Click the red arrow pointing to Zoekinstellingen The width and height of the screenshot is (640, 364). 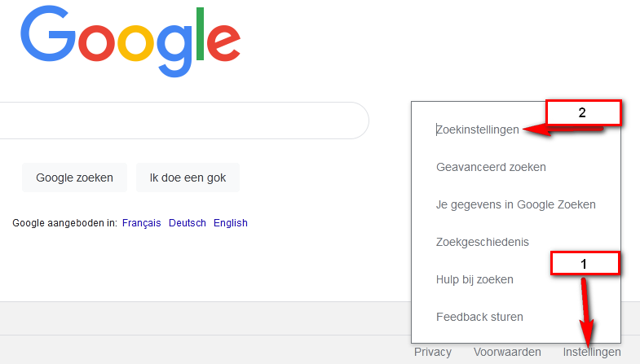(563, 129)
